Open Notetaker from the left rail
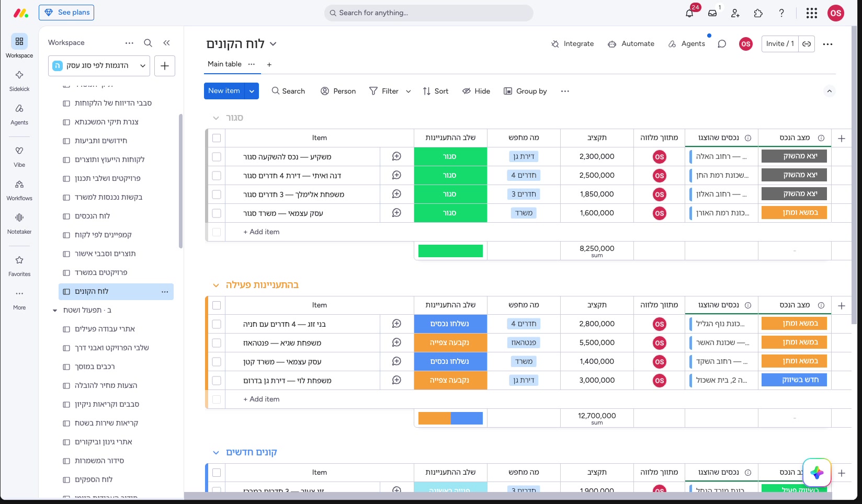This screenshot has width=862, height=504. [19, 223]
